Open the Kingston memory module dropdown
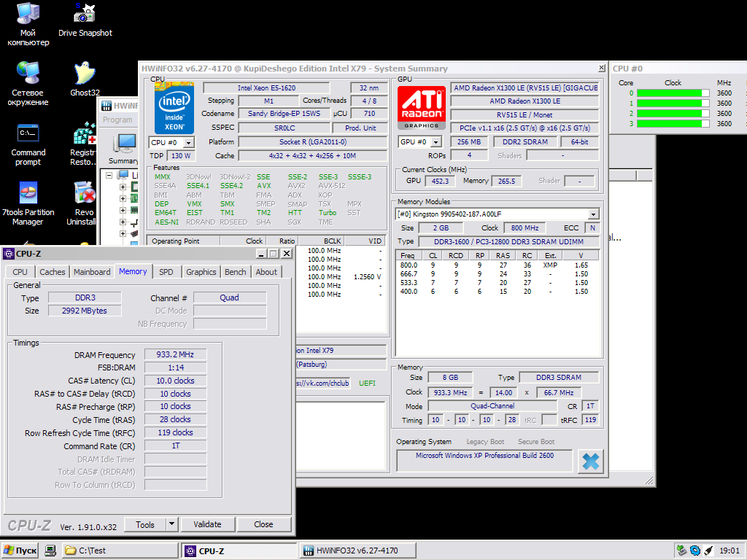Screen dimensions: 747x560 point(593,214)
